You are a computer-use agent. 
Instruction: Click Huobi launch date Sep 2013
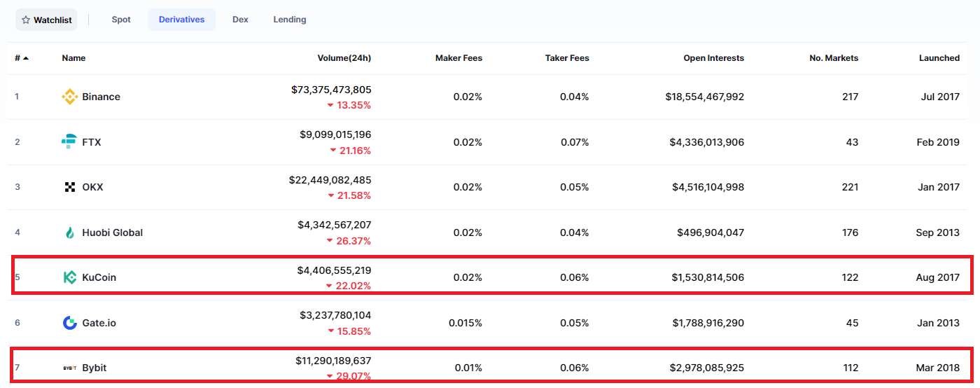click(x=938, y=233)
